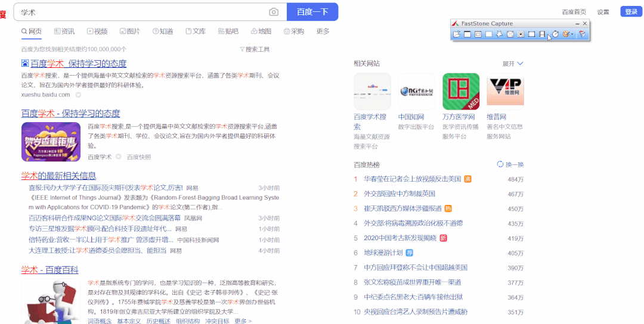The image size is (644, 324).
Task: Open the 历史概述 sub-link under 百度百科
Action: coord(159,321)
